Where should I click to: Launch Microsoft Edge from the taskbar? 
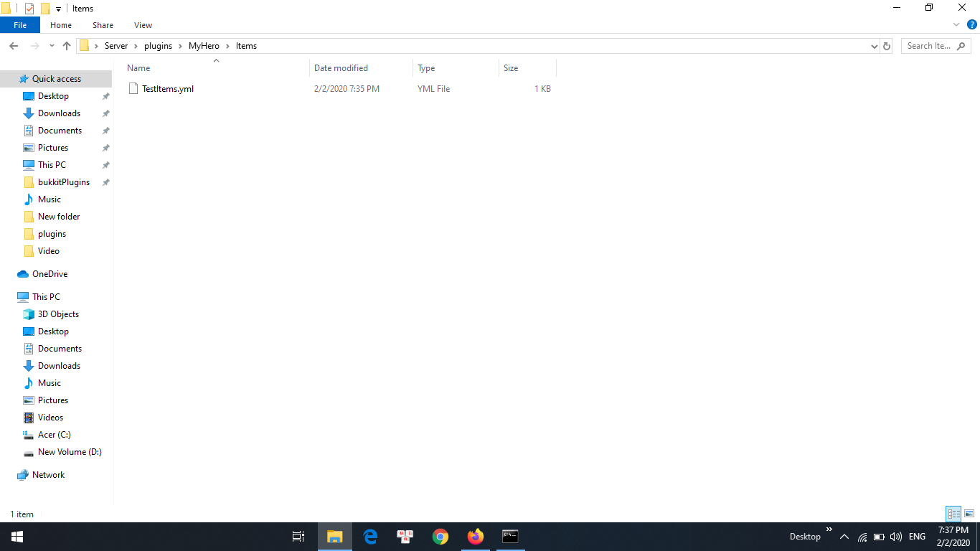(x=370, y=537)
